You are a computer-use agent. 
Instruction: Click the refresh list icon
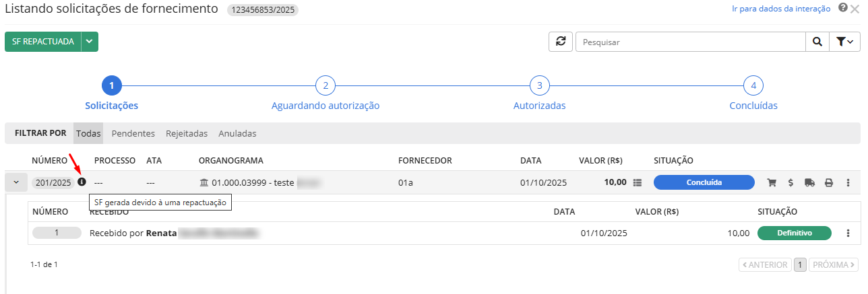pyautogui.click(x=560, y=42)
